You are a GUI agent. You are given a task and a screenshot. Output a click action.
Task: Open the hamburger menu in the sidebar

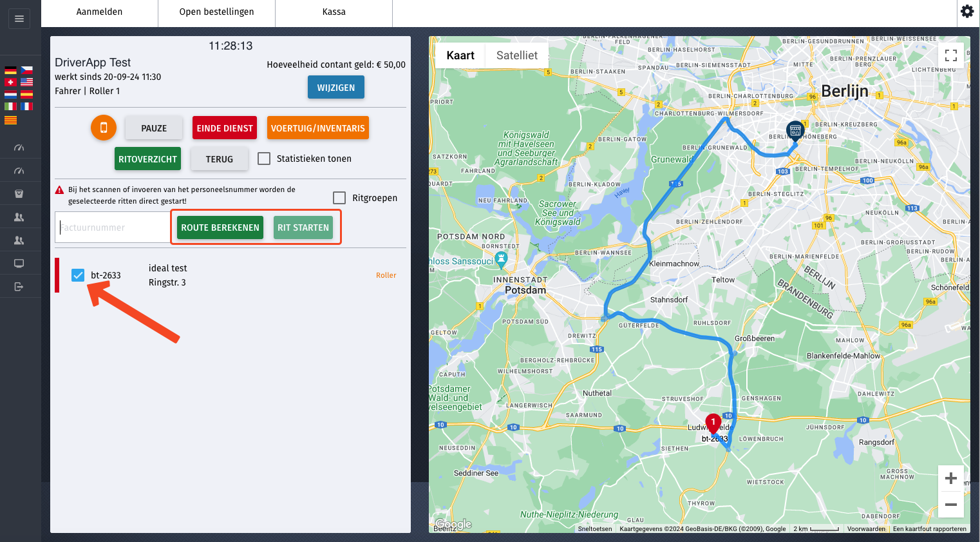(19, 19)
